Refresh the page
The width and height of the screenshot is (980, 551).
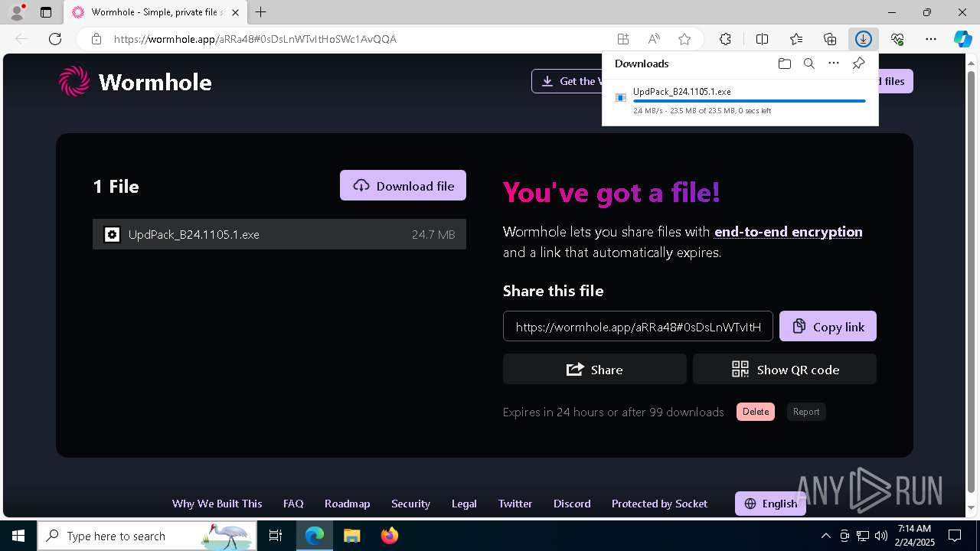click(55, 39)
